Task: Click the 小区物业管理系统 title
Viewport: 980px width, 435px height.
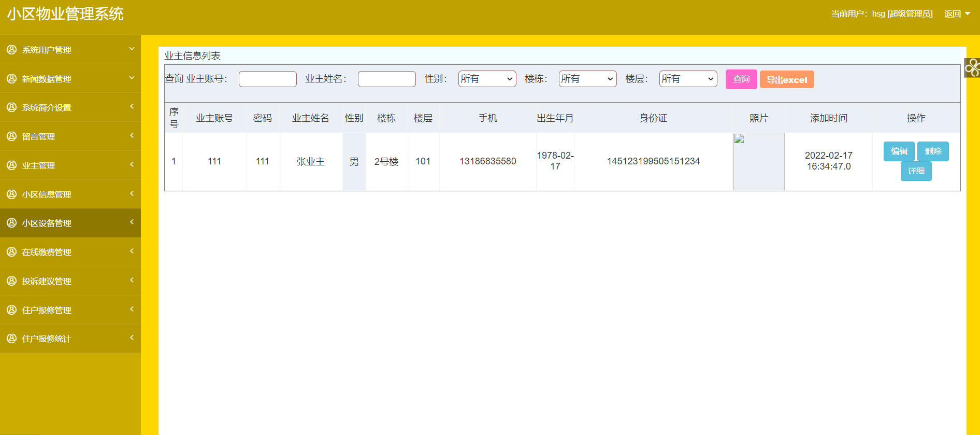Action: pyautogui.click(x=65, y=14)
